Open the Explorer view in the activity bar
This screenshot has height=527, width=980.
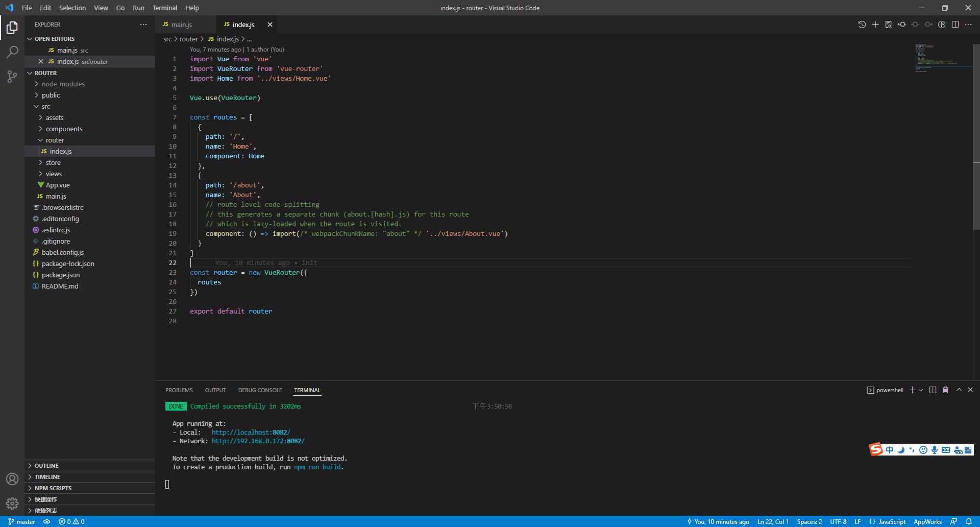click(12, 27)
